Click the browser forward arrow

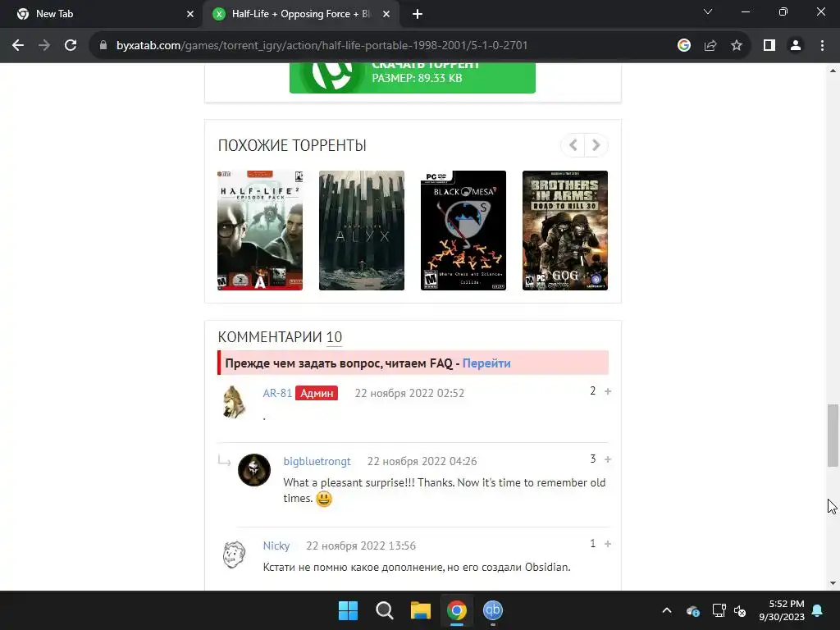[x=44, y=46]
